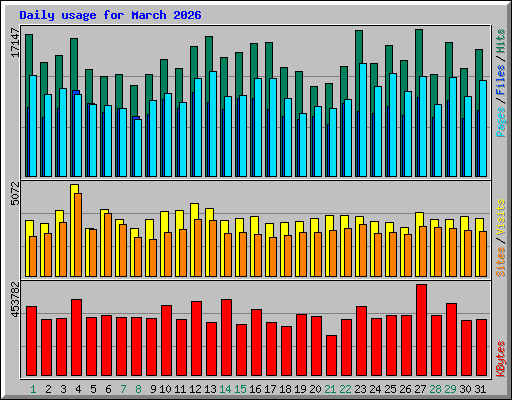The width and height of the screenshot is (512, 400).
Task: Click the 'KBytes' legend label
Action: tap(501, 359)
